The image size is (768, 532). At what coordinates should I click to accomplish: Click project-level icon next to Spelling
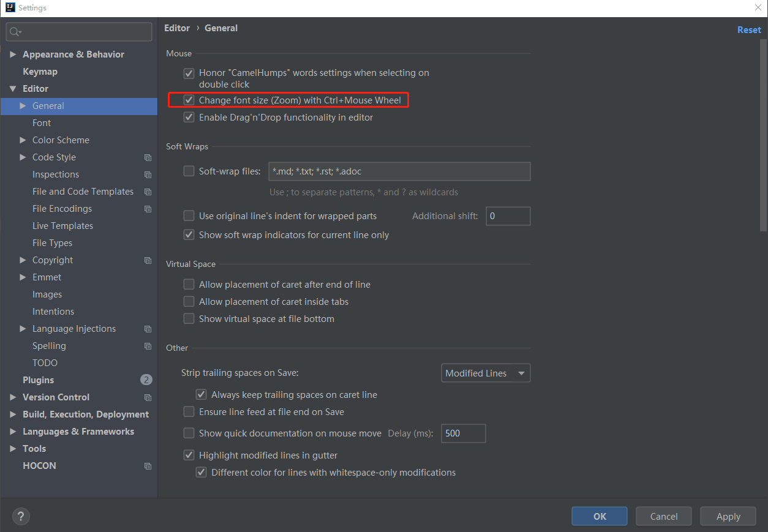click(x=148, y=346)
